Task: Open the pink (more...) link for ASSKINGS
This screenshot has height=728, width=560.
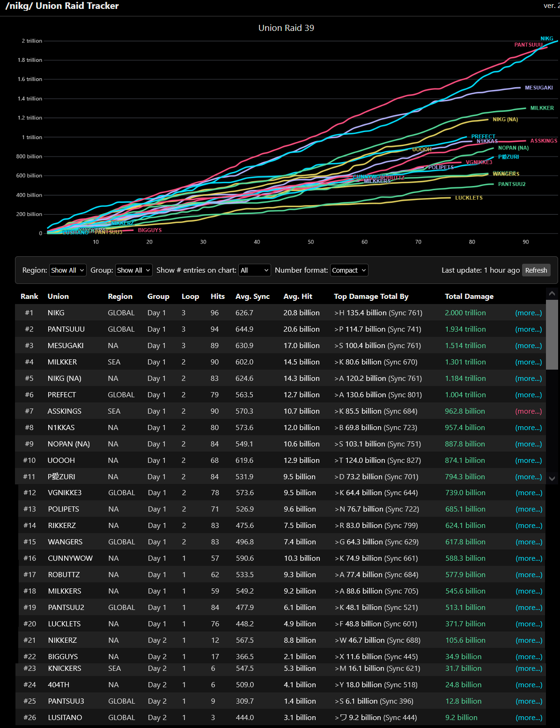Action: [529, 411]
